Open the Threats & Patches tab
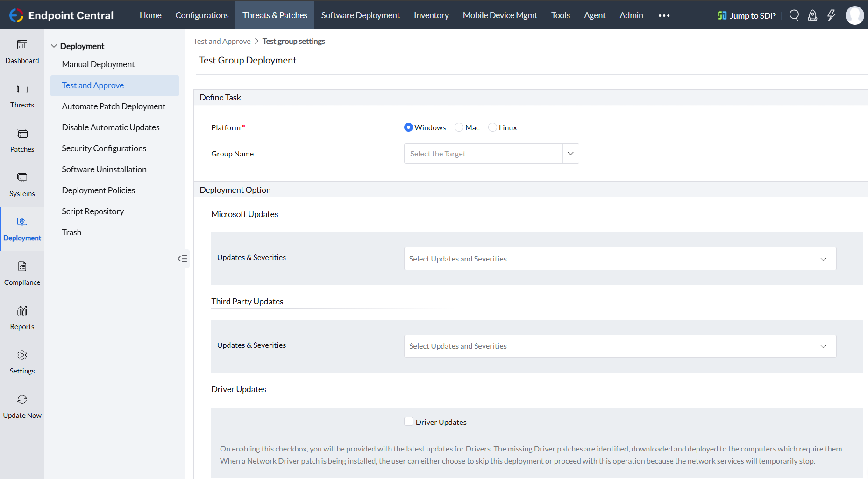 tap(275, 15)
